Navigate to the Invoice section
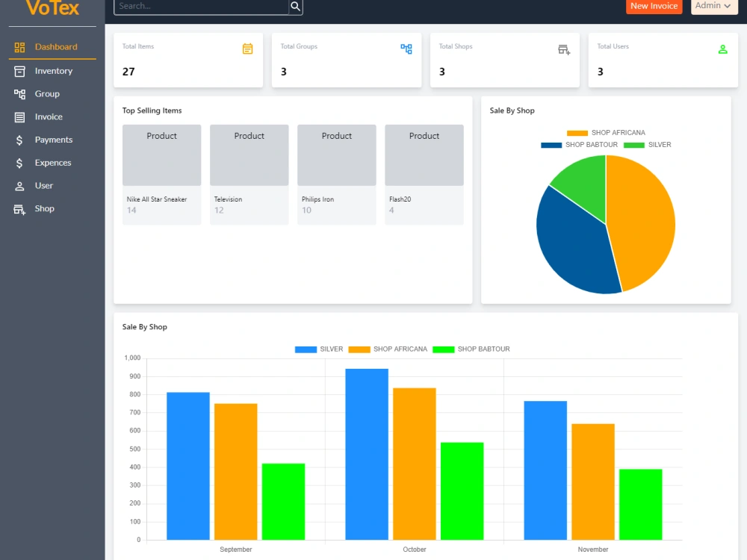 [52, 116]
